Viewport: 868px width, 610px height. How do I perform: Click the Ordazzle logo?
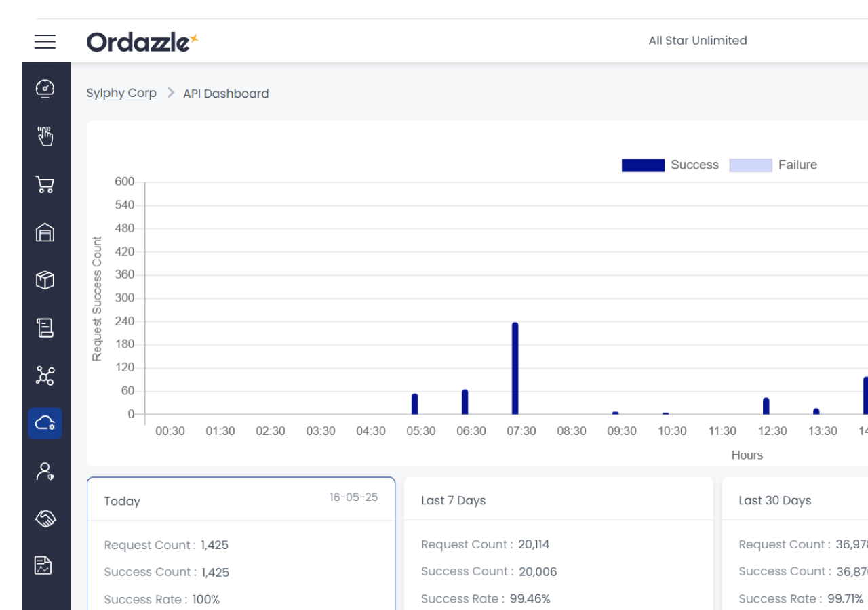142,42
